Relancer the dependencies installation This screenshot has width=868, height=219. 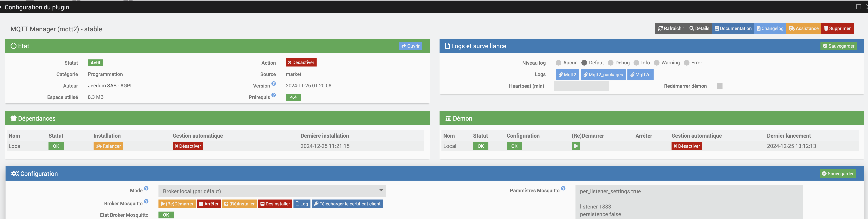108,146
